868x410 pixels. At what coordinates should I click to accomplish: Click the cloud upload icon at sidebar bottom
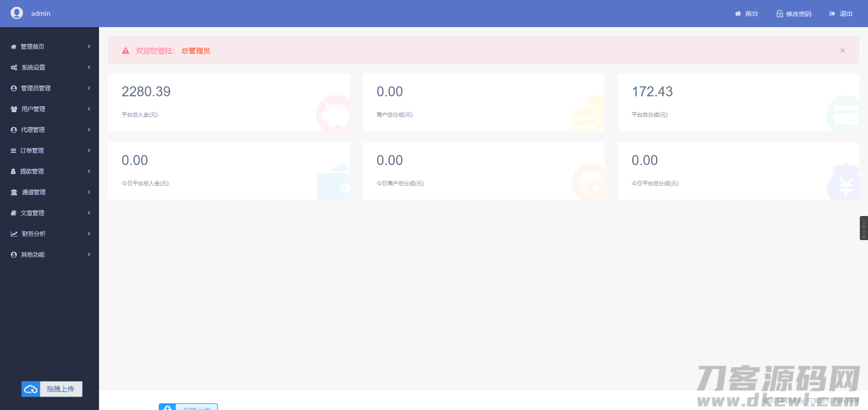pyautogui.click(x=31, y=389)
